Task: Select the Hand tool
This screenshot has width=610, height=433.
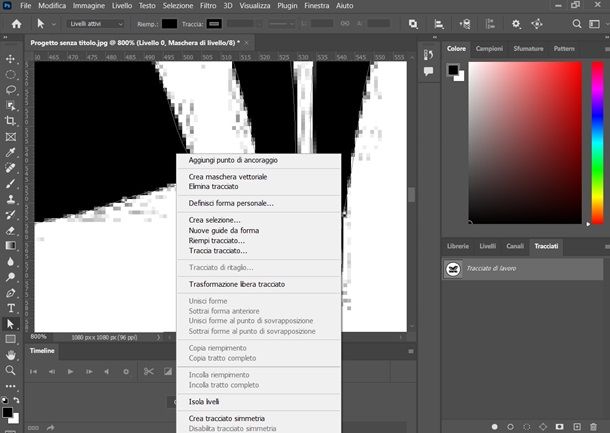Action: tap(11, 355)
